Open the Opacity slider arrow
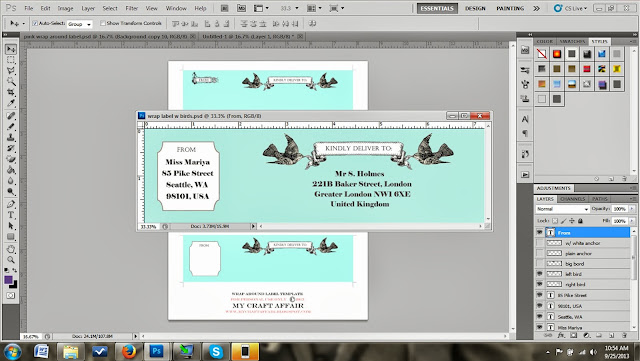640x361 pixels. [632, 209]
